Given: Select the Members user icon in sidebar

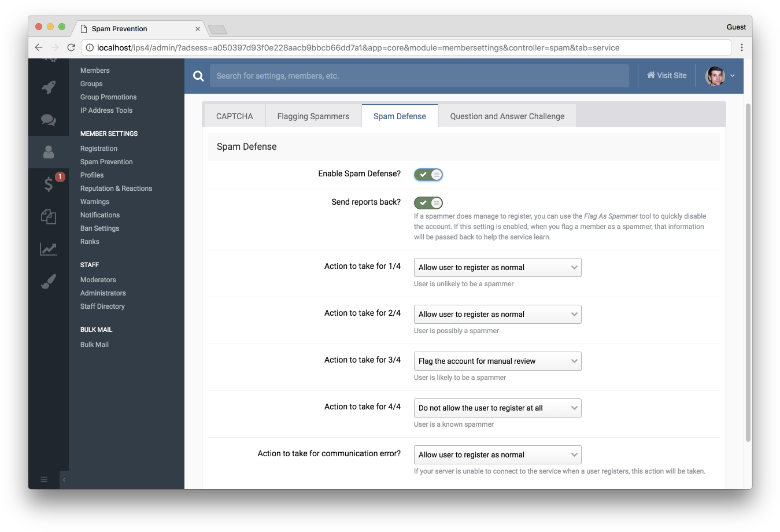Looking at the screenshot, I should pyautogui.click(x=49, y=152).
